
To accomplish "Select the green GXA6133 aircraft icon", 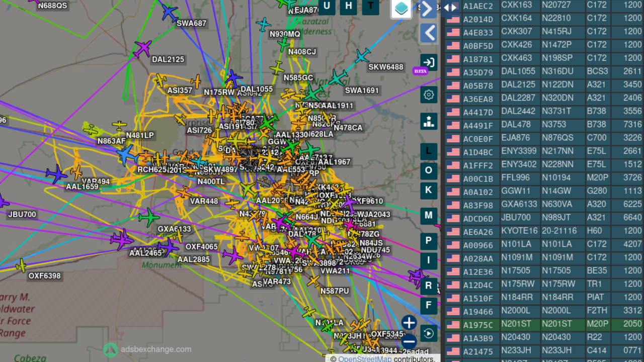I will click(148, 217).
